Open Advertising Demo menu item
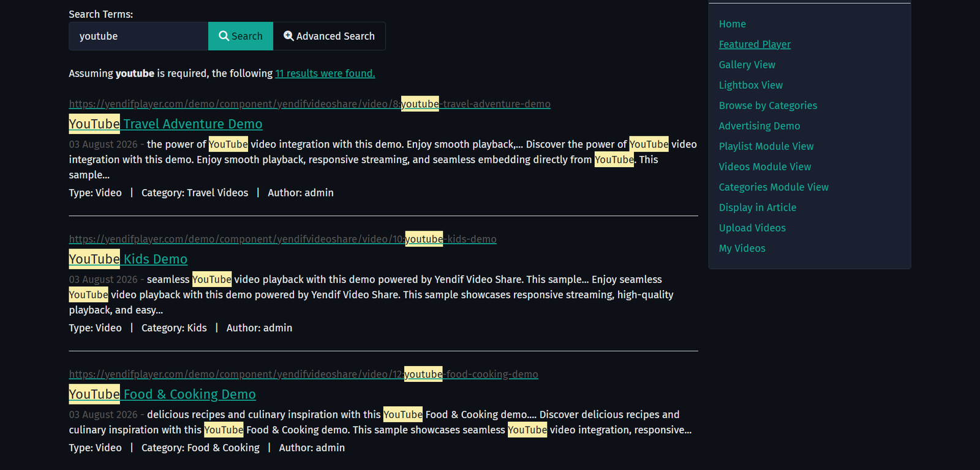The image size is (980, 470). pyautogui.click(x=759, y=126)
